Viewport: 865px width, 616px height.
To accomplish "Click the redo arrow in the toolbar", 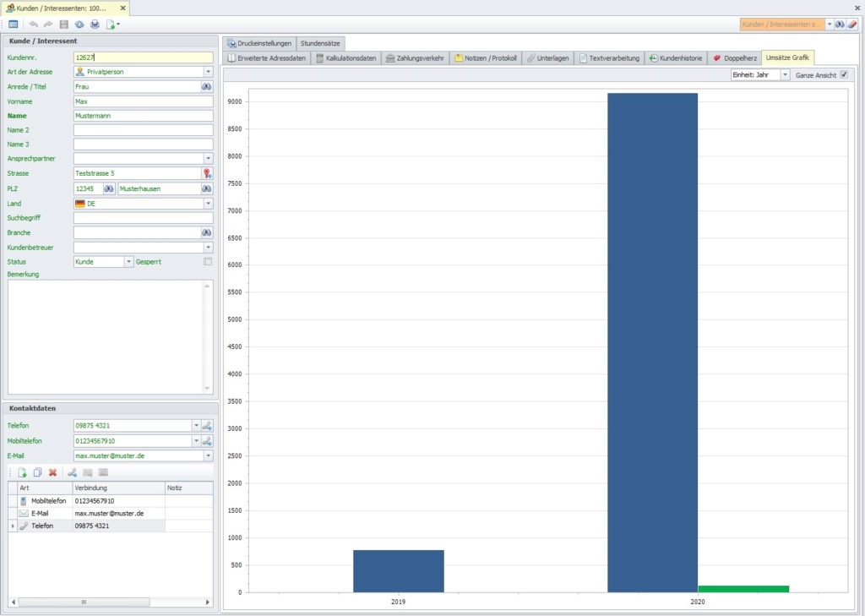I will (48, 25).
